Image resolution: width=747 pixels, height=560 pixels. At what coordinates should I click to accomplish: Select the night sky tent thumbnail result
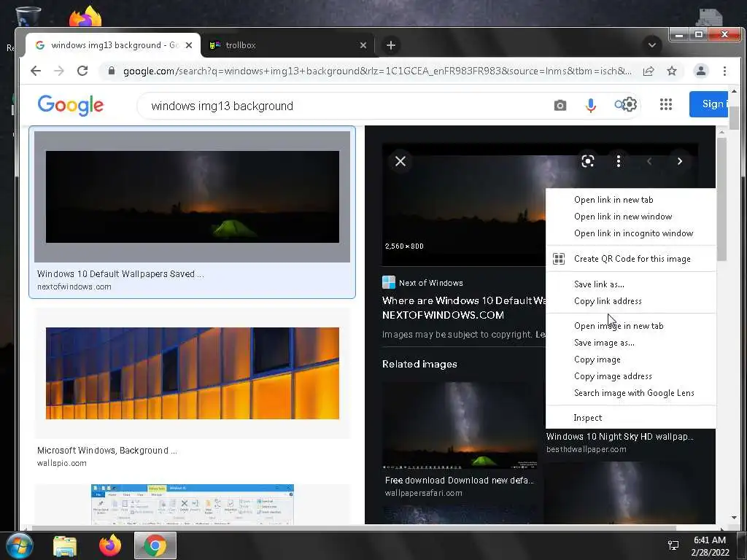[193, 197]
